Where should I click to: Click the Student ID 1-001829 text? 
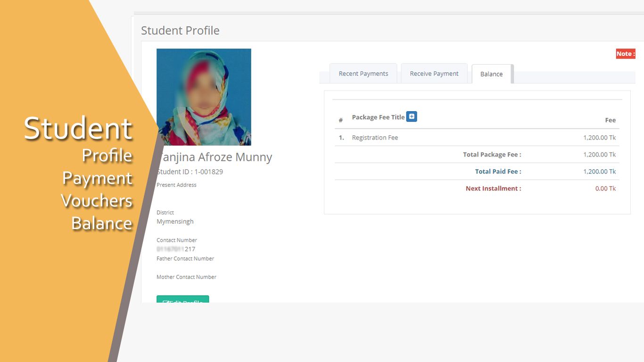(190, 172)
